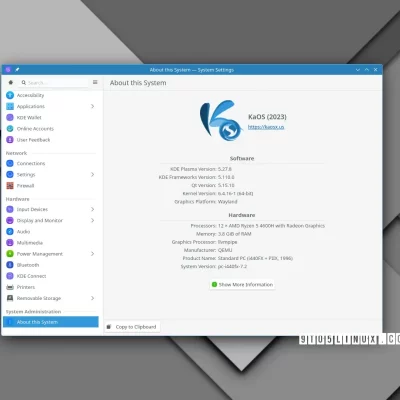Image resolution: width=400 pixels, height=400 pixels.
Task: Expand the network Settings submenu arrow
Action: click(92, 174)
